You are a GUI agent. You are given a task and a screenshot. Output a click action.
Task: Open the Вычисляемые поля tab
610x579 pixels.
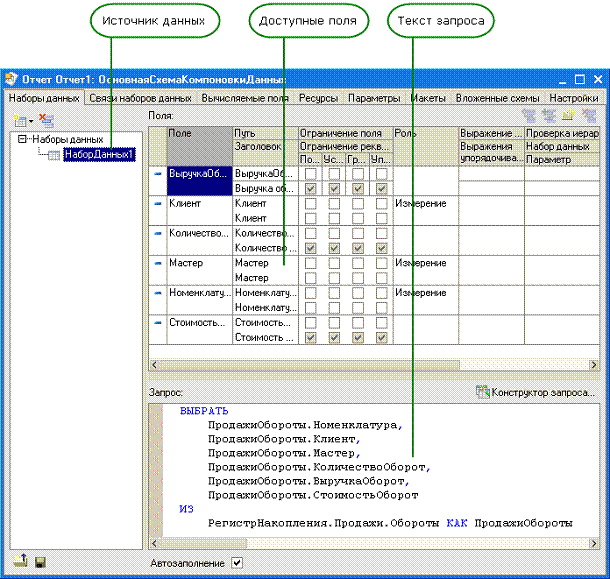tap(245, 98)
